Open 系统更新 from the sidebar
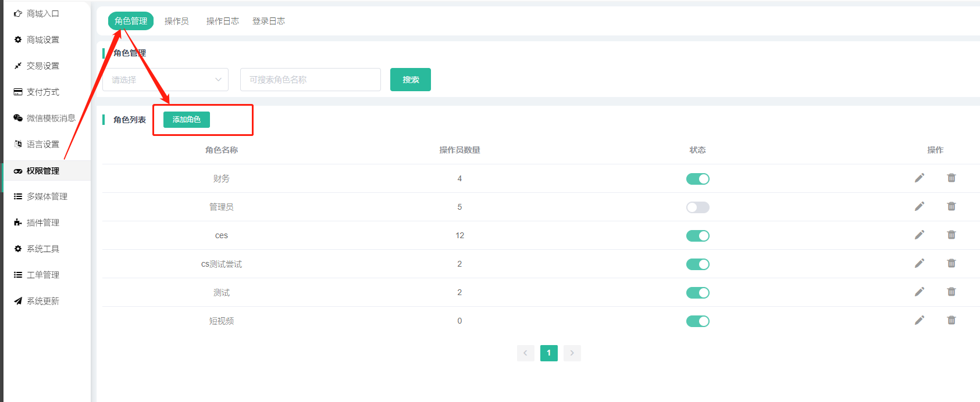The width and height of the screenshot is (980, 402). [42, 301]
